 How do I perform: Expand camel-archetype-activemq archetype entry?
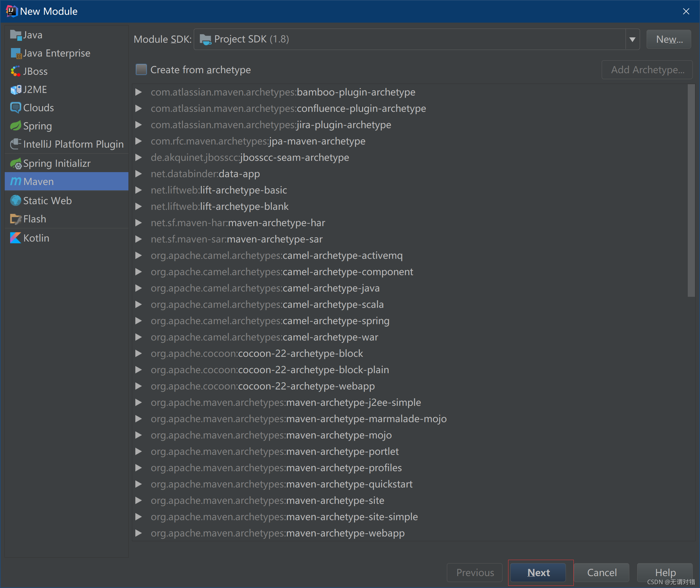[139, 255]
